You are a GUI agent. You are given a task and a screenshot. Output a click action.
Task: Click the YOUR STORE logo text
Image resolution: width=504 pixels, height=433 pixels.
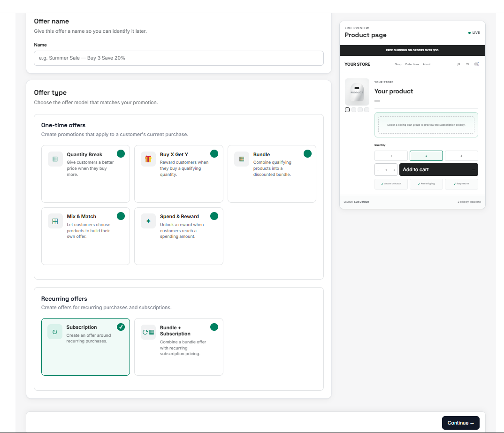[x=357, y=64]
